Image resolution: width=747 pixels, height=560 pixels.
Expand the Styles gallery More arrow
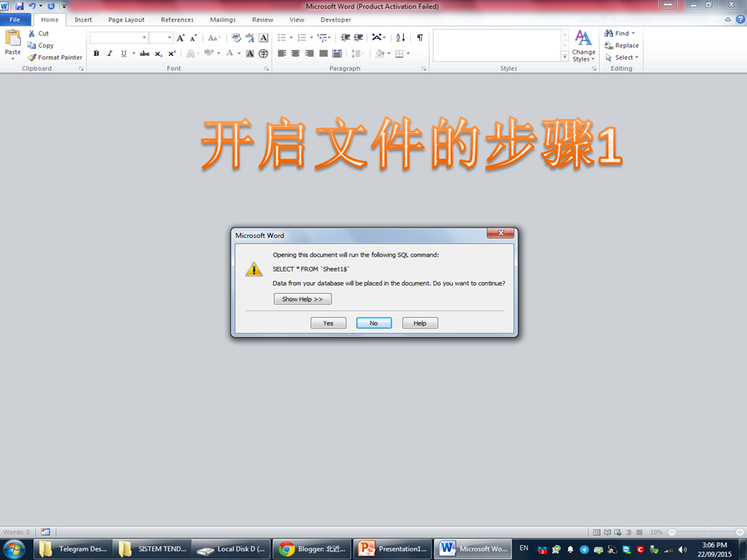click(565, 56)
